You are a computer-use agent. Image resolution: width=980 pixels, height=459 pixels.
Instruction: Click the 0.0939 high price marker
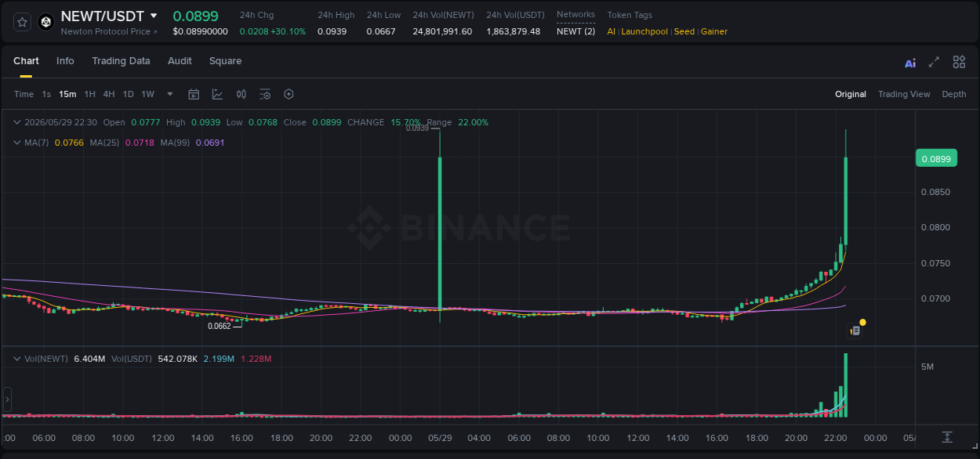[x=417, y=128]
